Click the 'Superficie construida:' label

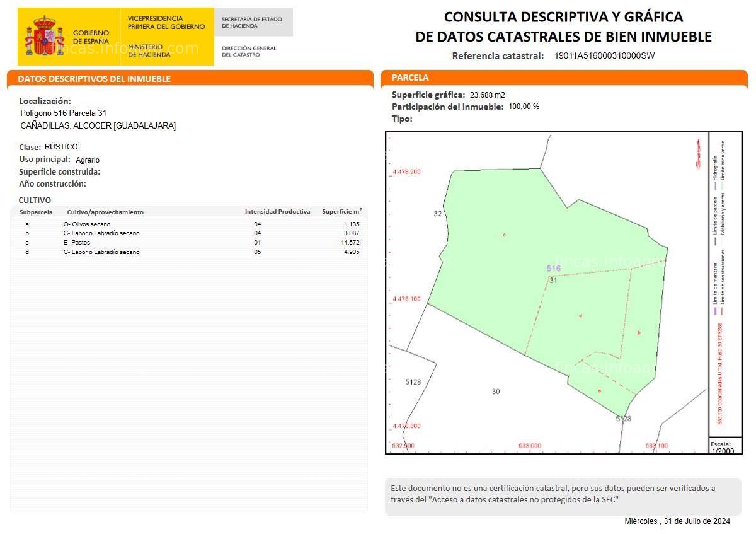(60, 171)
